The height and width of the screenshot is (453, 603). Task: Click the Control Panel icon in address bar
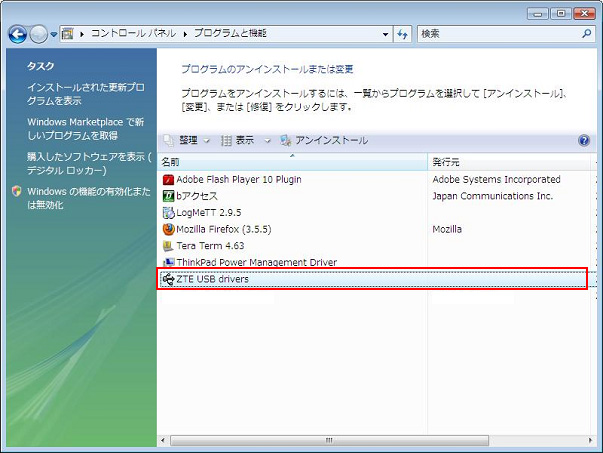pos(68,34)
